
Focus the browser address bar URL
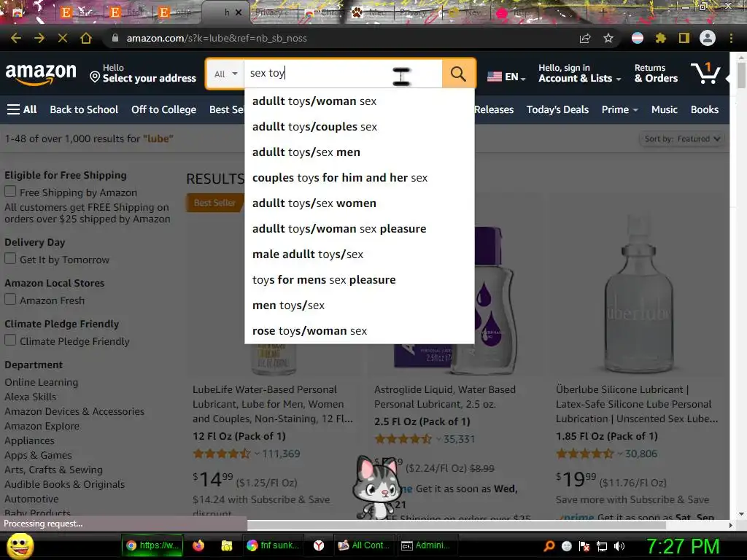217,38
